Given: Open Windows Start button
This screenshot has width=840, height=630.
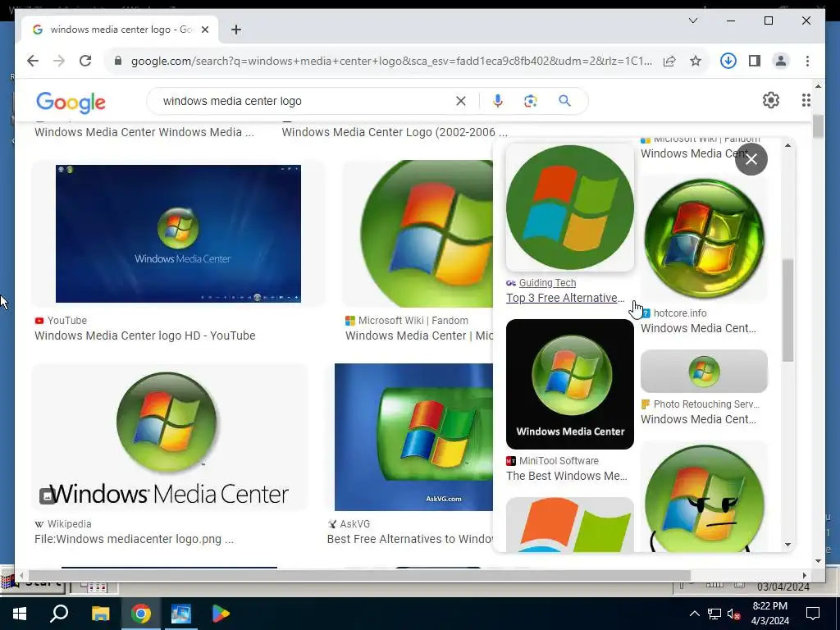Looking at the screenshot, I should [x=19, y=614].
